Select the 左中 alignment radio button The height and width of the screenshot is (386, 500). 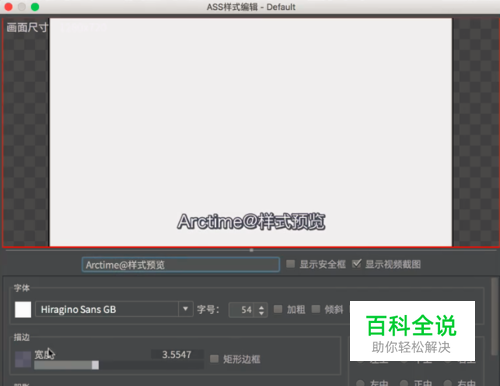(360, 383)
